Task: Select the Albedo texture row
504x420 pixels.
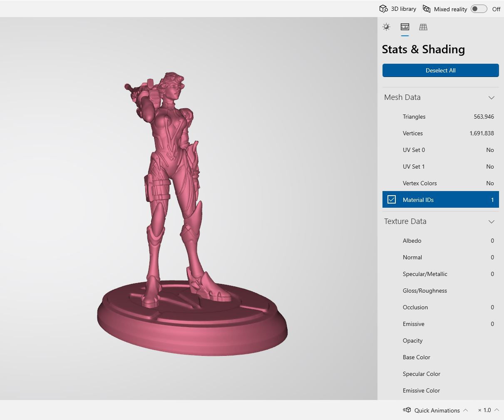Action: click(440, 241)
